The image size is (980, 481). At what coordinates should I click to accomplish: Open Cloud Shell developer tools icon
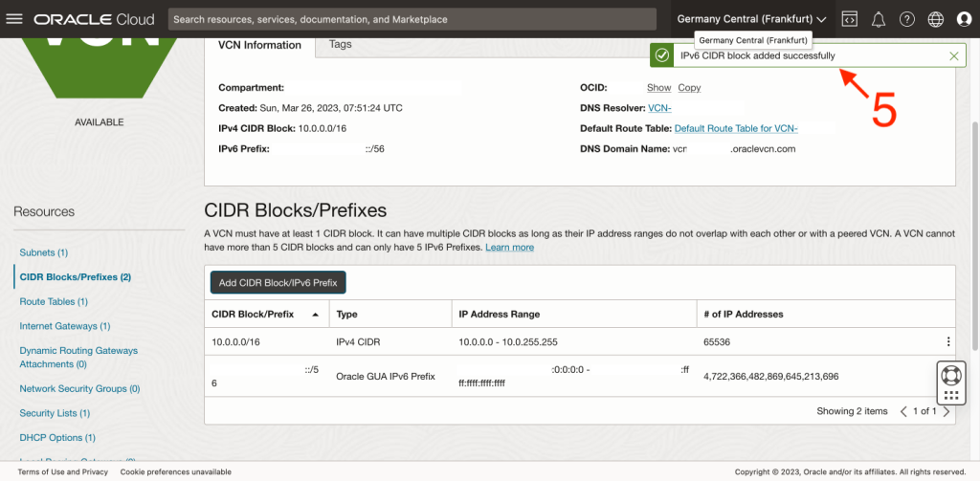click(849, 19)
